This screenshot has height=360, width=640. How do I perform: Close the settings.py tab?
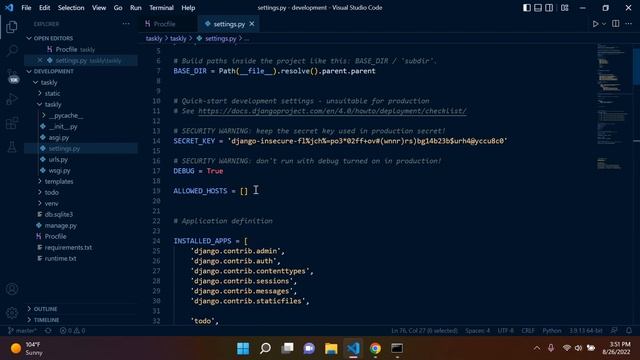(x=252, y=24)
